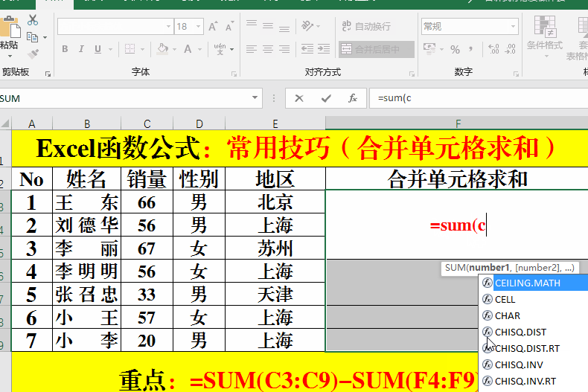The width and height of the screenshot is (588, 392).
Task: Toggle Bold formatting
Action: point(65,49)
